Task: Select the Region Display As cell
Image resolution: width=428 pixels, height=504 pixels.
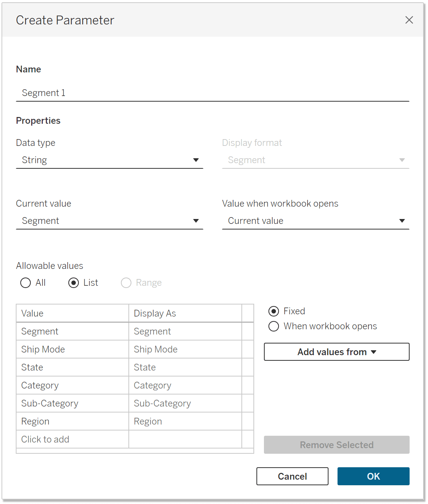Action: 185,421
